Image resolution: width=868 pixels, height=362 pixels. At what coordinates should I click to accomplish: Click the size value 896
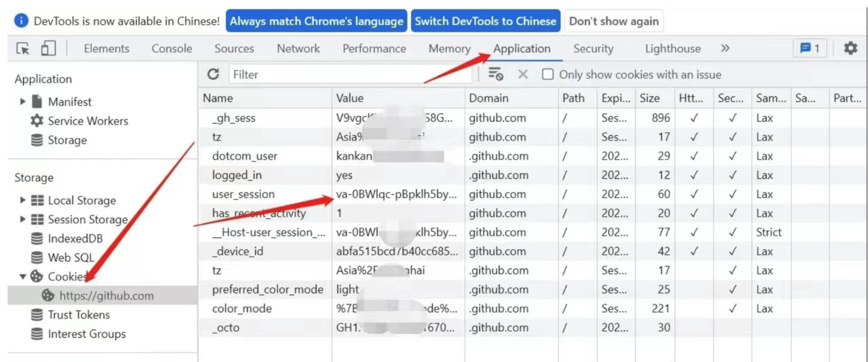point(660,118)
